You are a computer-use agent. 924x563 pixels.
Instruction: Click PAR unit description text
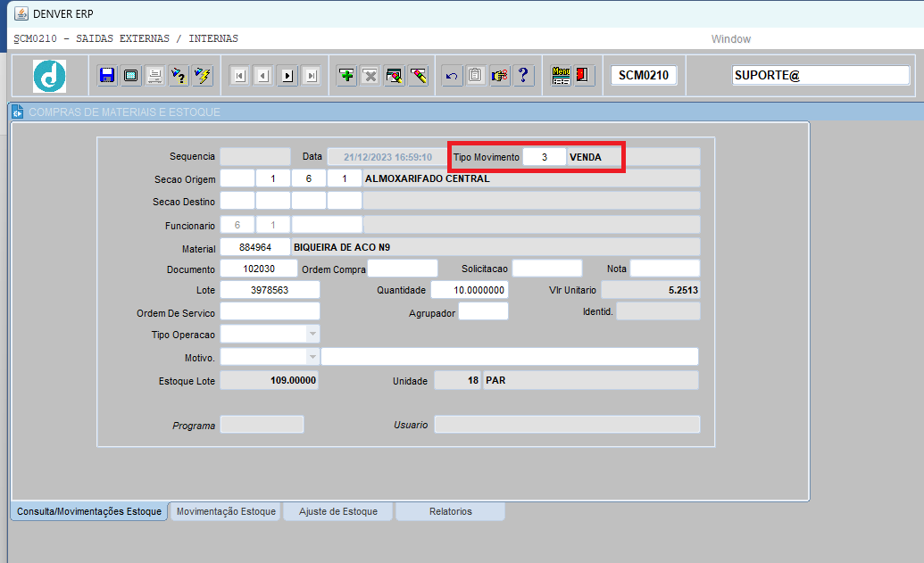[495, 380]
